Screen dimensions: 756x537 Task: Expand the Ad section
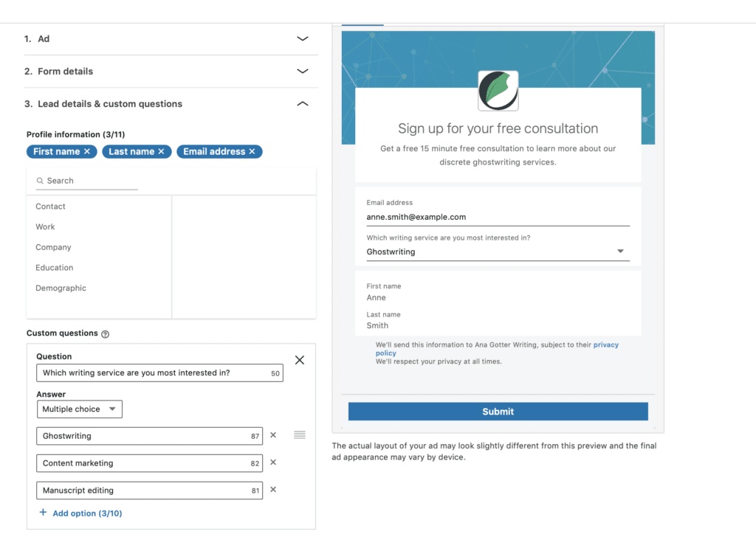point(302,38)
